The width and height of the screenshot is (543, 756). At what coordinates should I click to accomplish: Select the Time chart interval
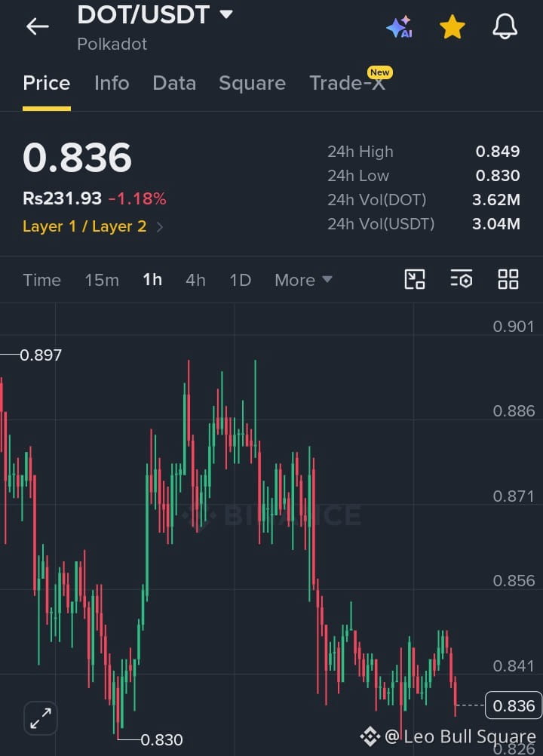point(42,280)
